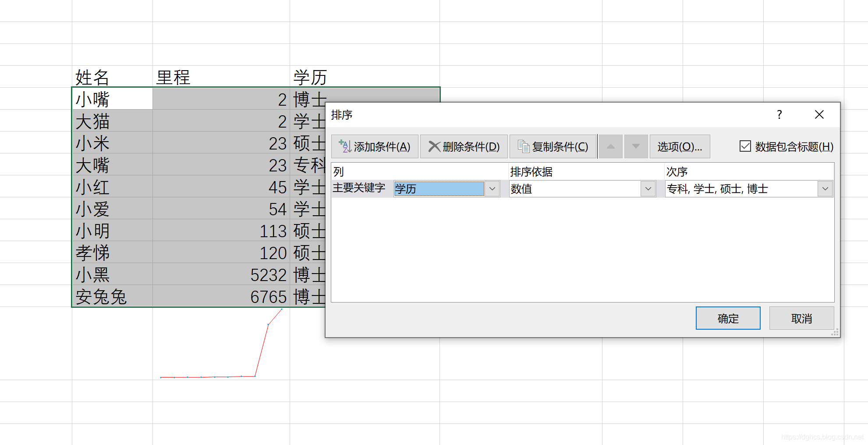Select the cell 小爱
Image resolution: width=868 pixels, height=445 pixels.
pos(112,208)
